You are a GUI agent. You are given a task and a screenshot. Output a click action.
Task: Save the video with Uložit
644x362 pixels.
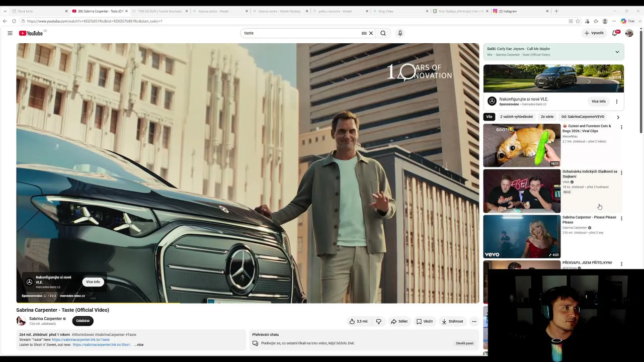(x=424, y=321)
